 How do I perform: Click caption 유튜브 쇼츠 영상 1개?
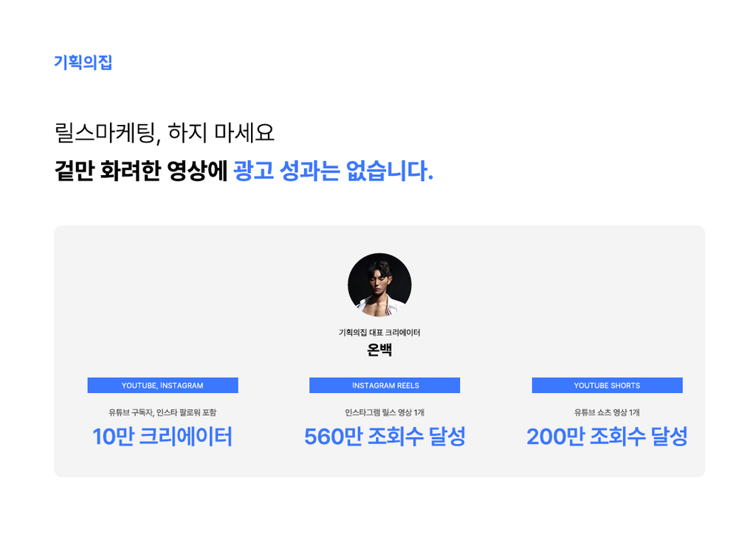(607, 412)
